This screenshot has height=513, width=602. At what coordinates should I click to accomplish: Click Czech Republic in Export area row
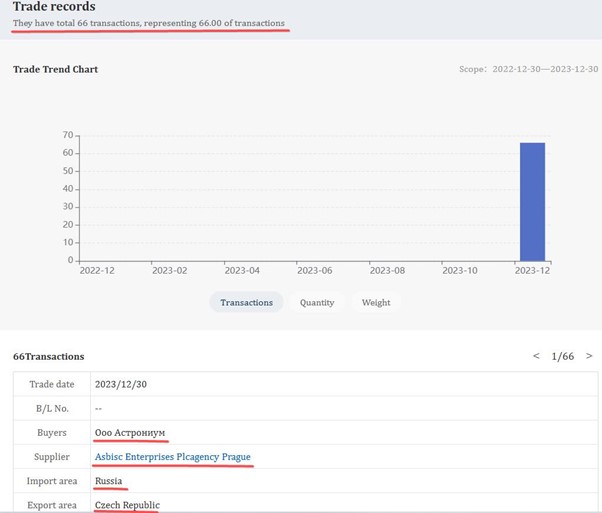click(126, 505)
